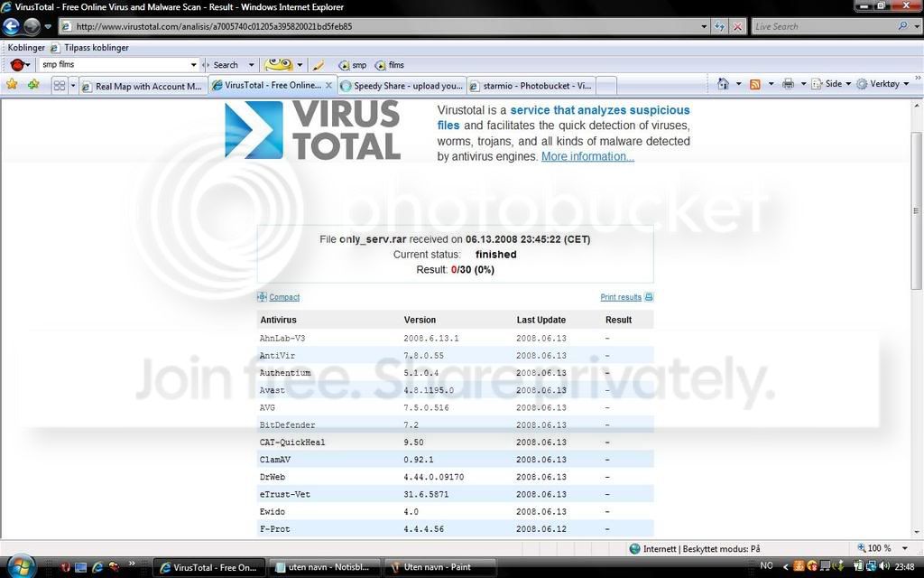Image resolution: width=924 pixels, height=578 pixels.
Task: Click the browser Back arrow button
Action: 11,26
